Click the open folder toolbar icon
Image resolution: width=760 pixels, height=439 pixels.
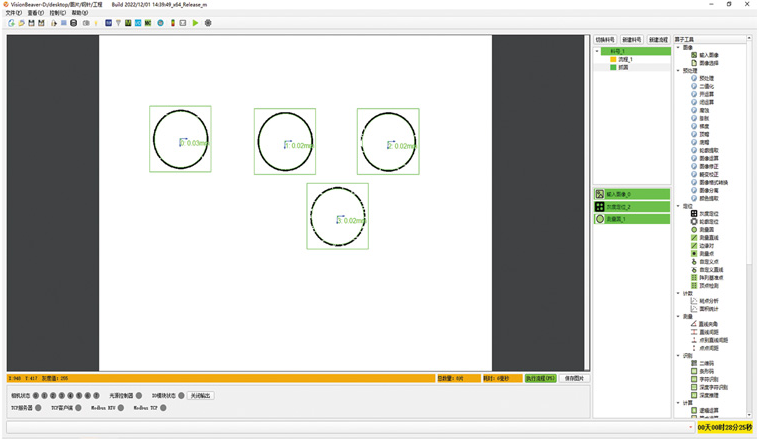[x=21, y=23]
